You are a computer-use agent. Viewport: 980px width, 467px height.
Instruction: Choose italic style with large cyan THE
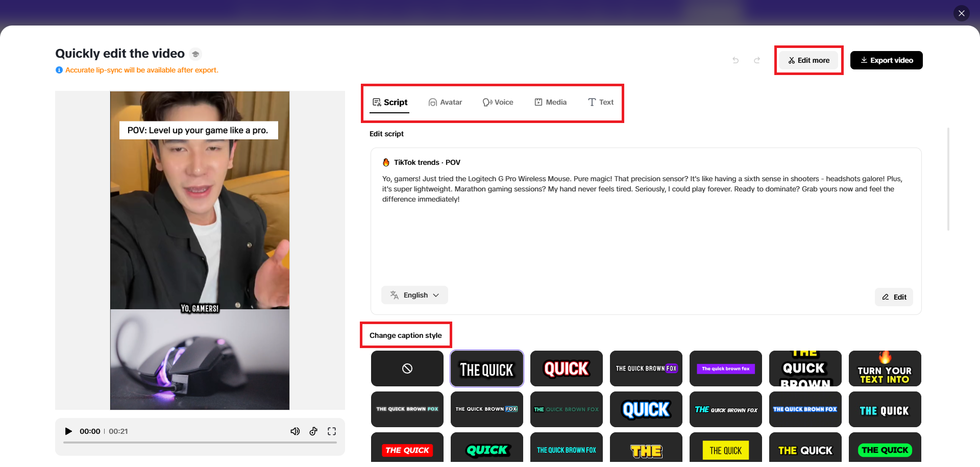point(726,409)
